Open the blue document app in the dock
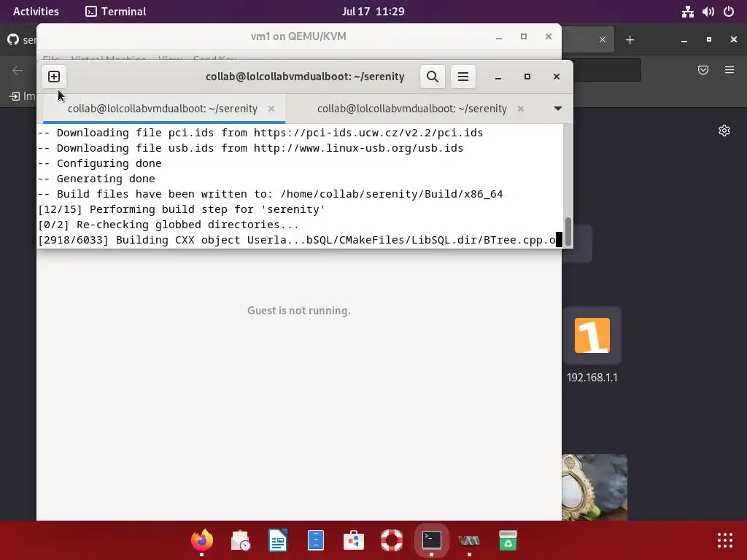Image resolution: width=747 pixels, height=560 pixels. [x=316, y=540]
